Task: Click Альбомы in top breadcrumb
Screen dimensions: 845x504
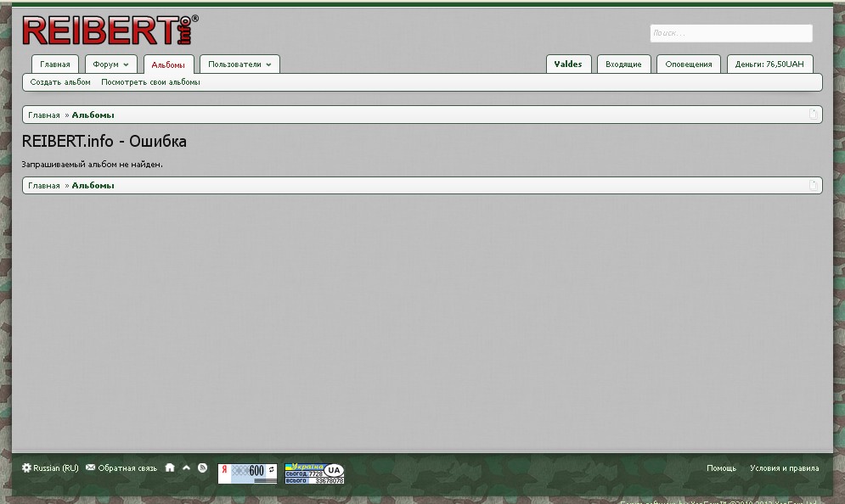Action: [x=93, y=115]
